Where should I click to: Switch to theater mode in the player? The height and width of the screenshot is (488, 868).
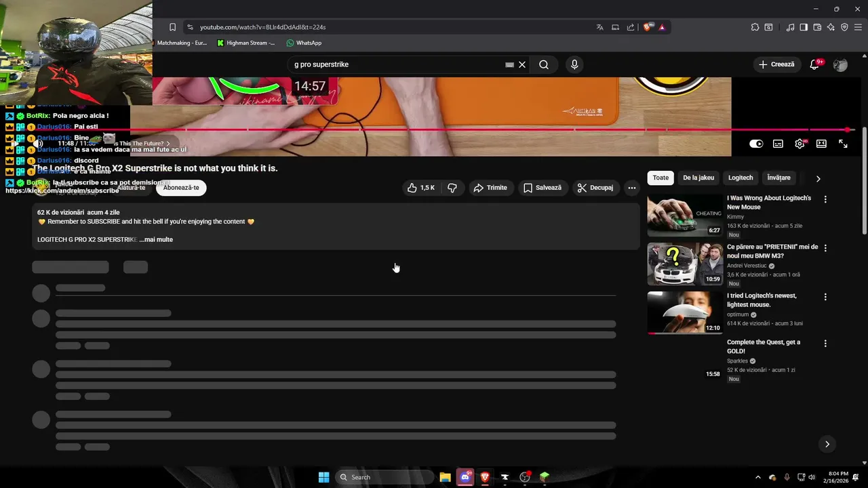(x=821, y=144)
